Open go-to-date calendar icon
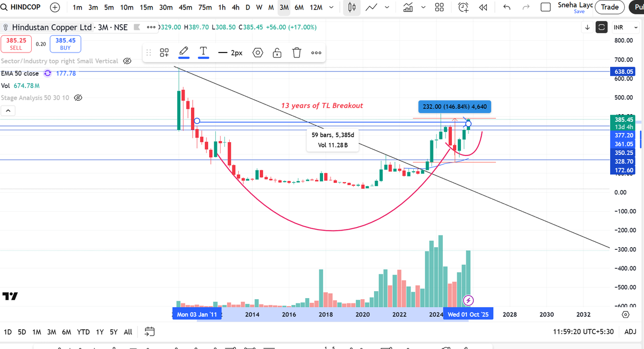Image resolution: width=644 pixels, height=349 pixels. [150, 332]
